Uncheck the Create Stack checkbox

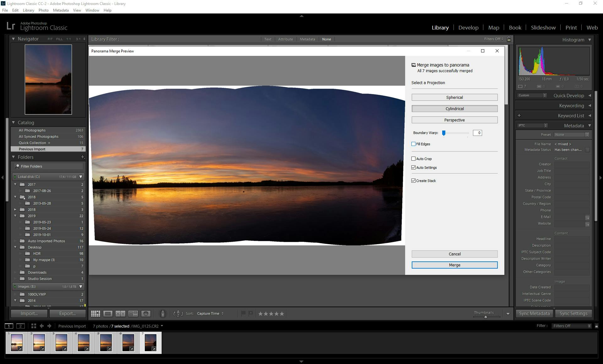pos(413,181)
